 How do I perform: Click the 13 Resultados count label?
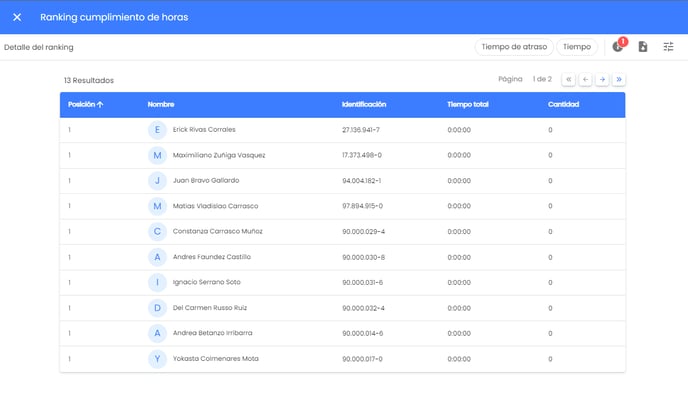pos(89,80)
